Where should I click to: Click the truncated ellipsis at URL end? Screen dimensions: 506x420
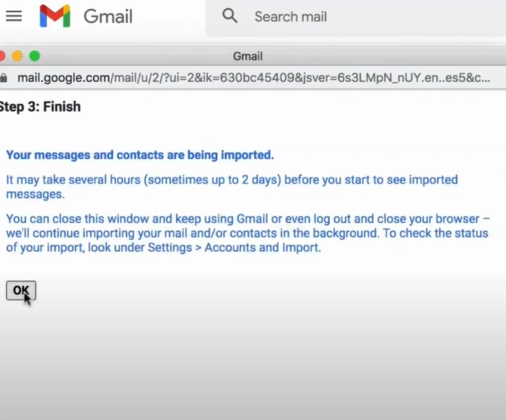pyautogui.click(x=484, y=78)
